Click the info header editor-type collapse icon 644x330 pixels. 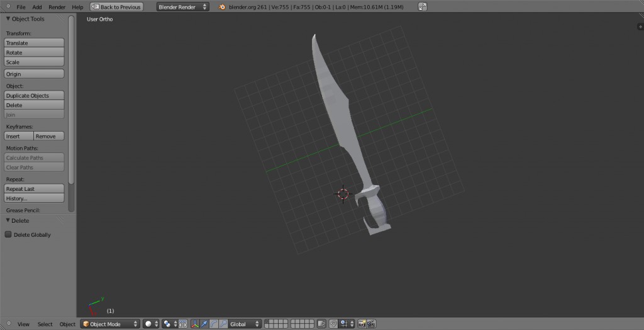tap(8, 7)
